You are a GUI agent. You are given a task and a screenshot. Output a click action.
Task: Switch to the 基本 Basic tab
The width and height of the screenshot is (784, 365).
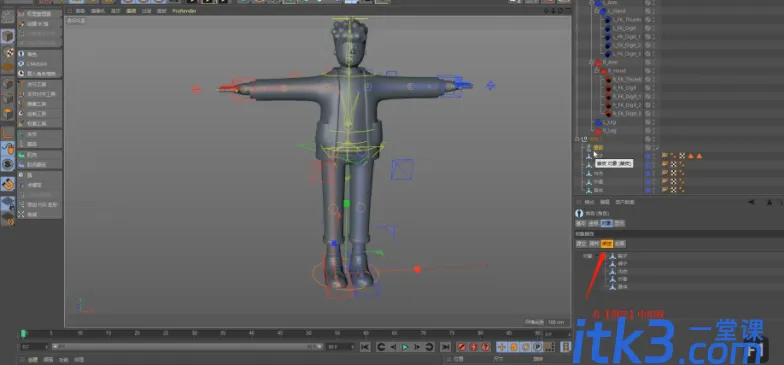tap(580, 223)
